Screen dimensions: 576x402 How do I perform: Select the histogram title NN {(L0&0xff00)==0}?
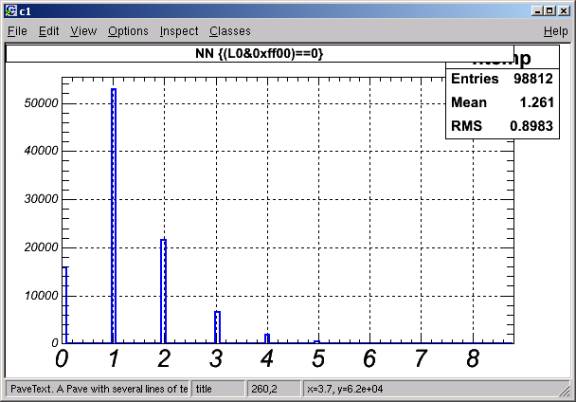259,54
